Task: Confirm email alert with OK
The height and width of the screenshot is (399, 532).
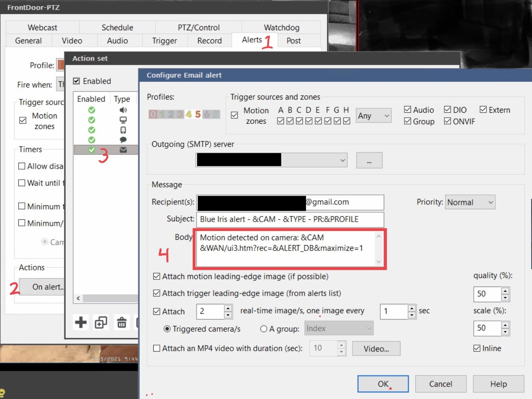Action: [x=383, y=384]
